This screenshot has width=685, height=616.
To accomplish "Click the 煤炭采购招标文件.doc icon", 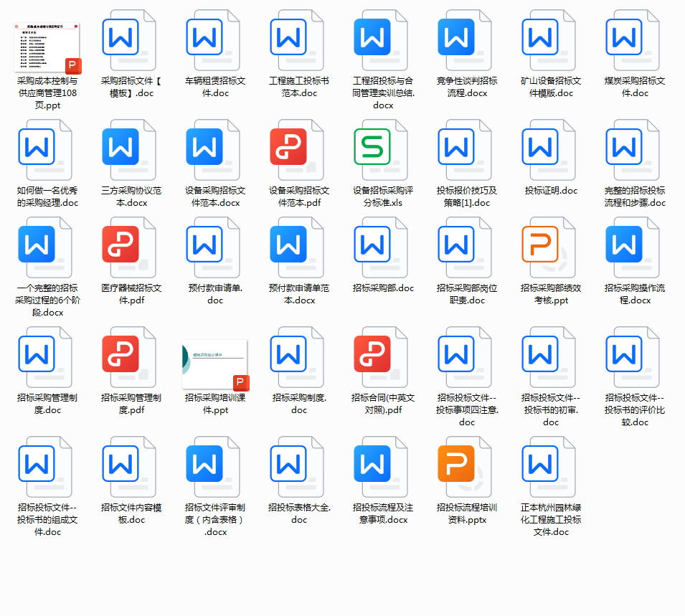I will (x=633, y=41).
